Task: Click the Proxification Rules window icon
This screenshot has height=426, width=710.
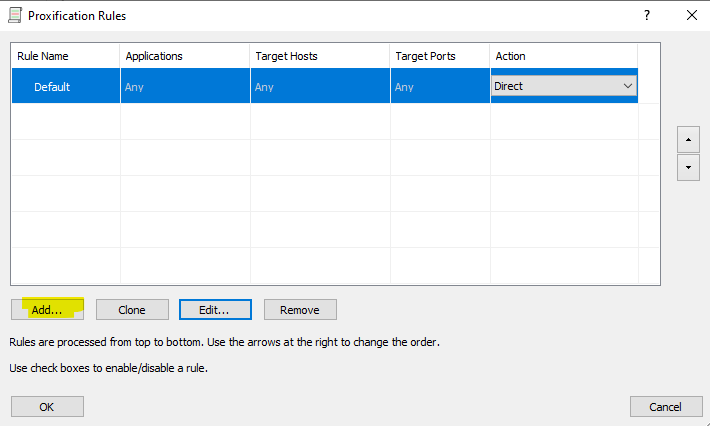Action: click(15, 16)
